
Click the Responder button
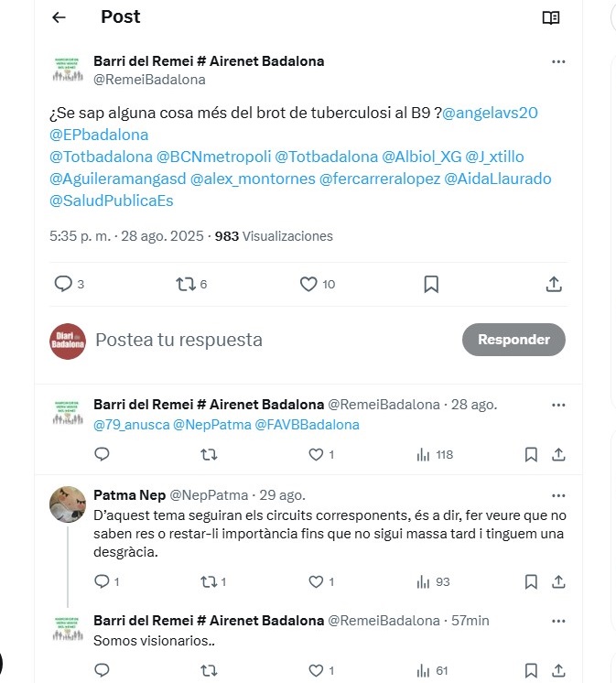(x=513, y=340)
